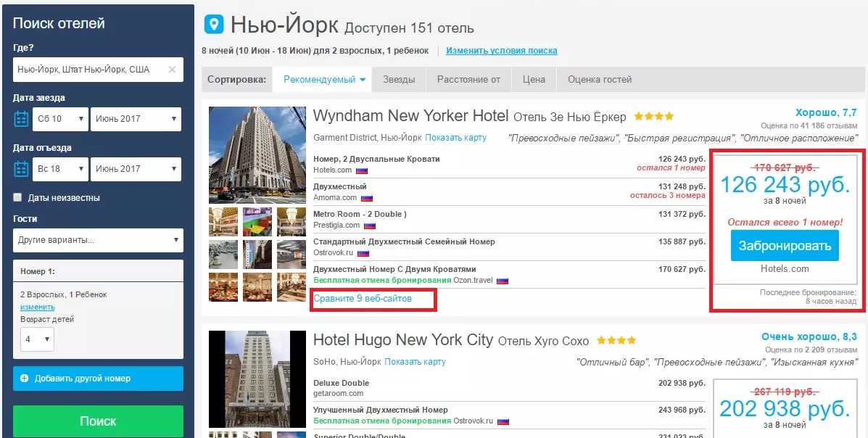868x438 pixels.
Task: Toggle the Даты неизвестны checkbox
Action: (17, 198)
